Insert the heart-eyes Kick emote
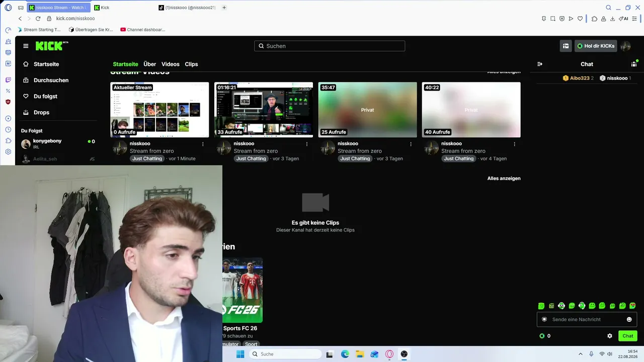 point(632,306)
